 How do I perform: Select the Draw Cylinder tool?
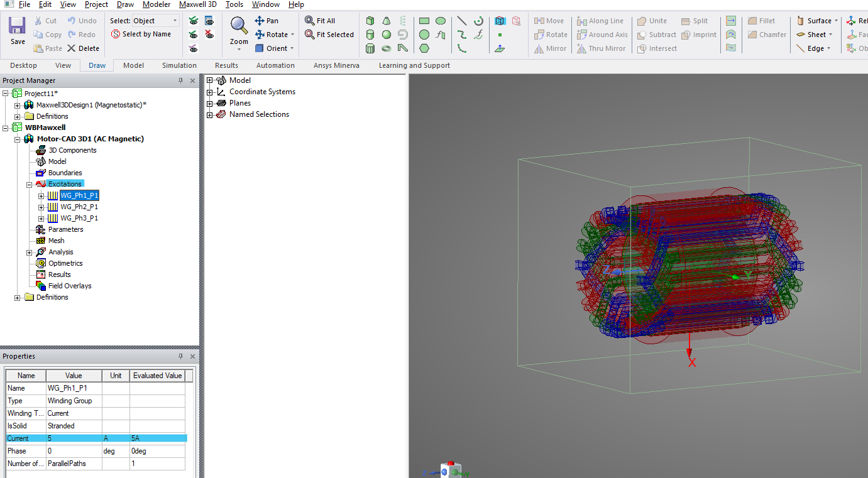371,35
